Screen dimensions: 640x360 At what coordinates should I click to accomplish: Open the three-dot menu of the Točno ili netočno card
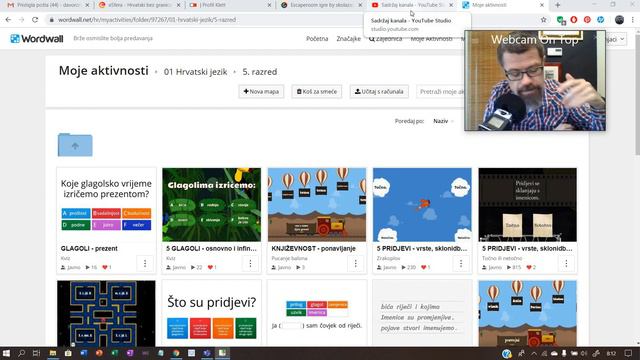point(566,264)
